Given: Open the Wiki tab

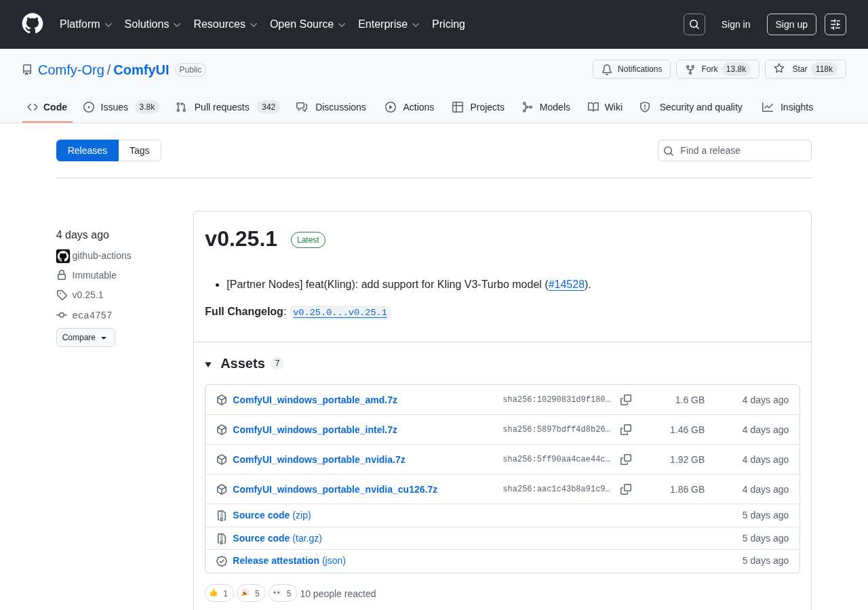Looking at the screenshot, I should [606, 107].
